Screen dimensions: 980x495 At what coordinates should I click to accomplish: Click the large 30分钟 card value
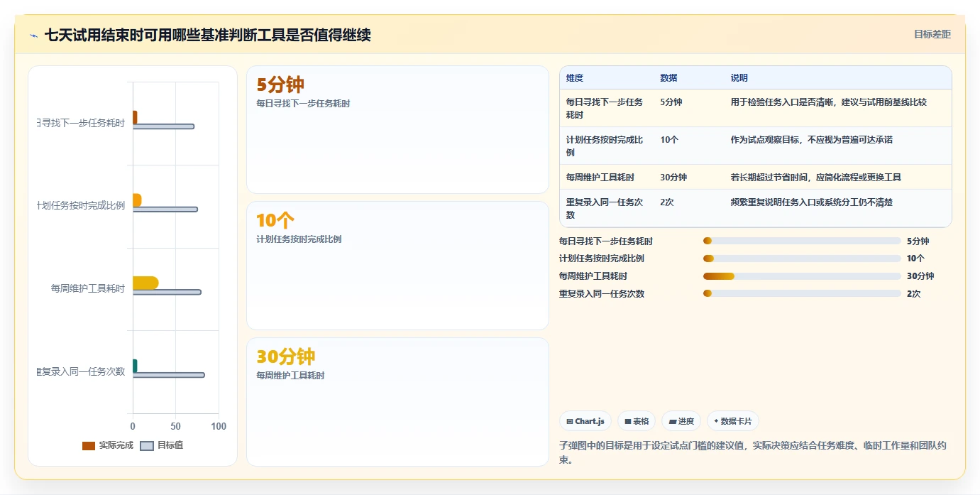pyautogui.click(x=286, y=357)
